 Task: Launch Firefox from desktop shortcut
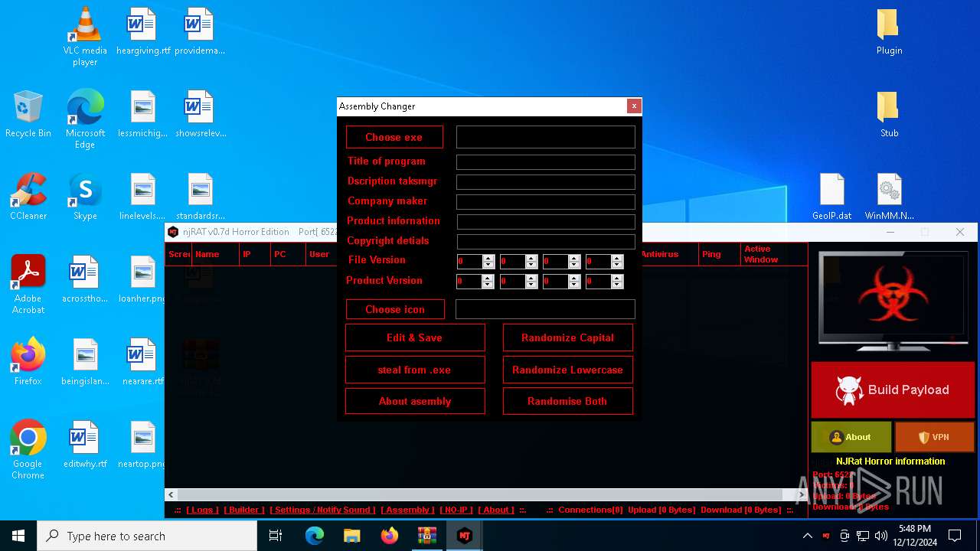(x=28, y=363)
